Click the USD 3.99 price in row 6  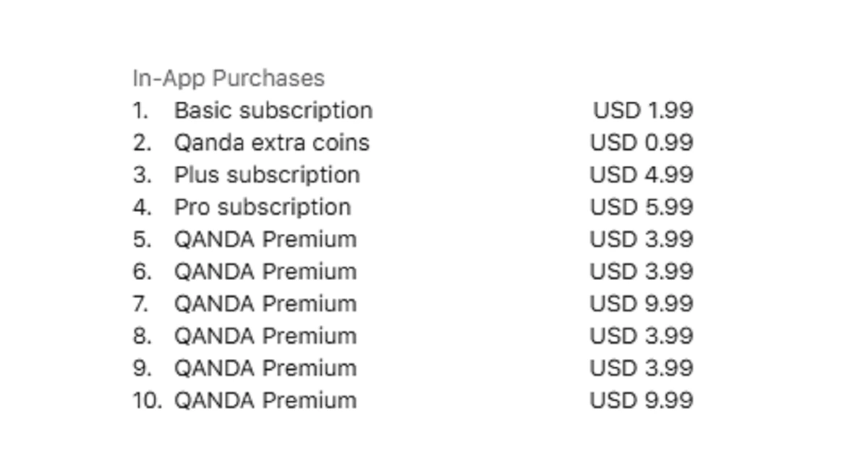(641, 271)
